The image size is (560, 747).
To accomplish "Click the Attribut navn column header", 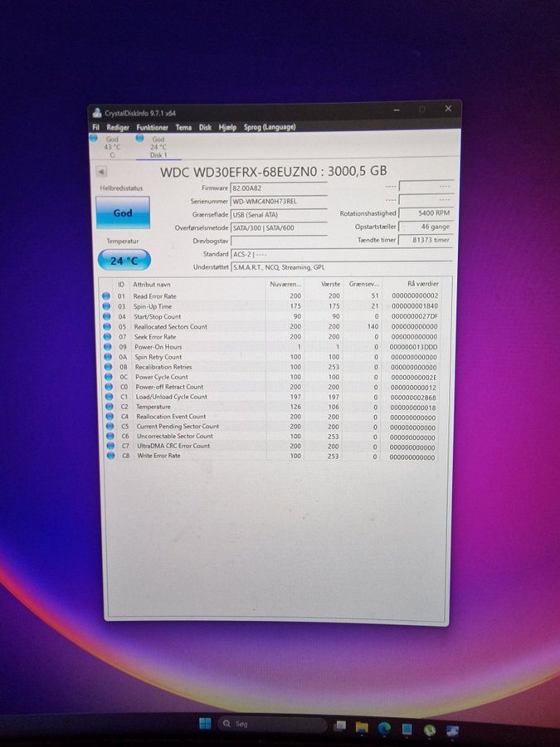I will click(153, 284).
